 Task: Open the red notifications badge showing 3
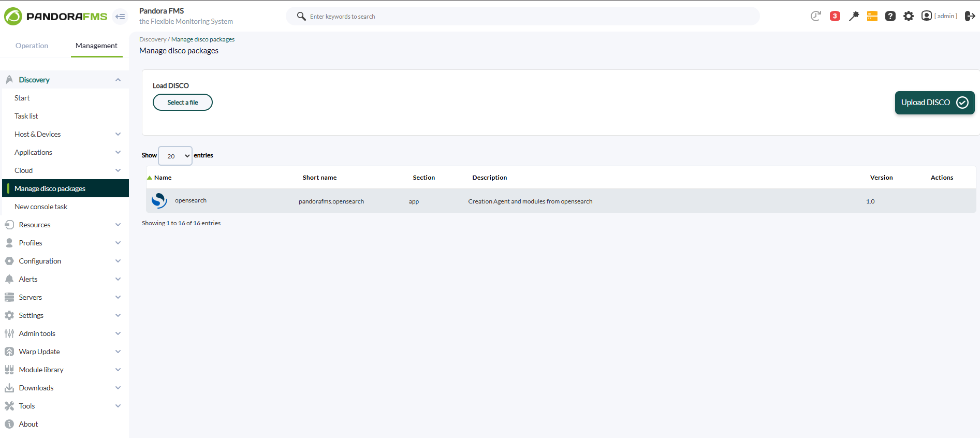pyautogui.click(x=835, y=16)
